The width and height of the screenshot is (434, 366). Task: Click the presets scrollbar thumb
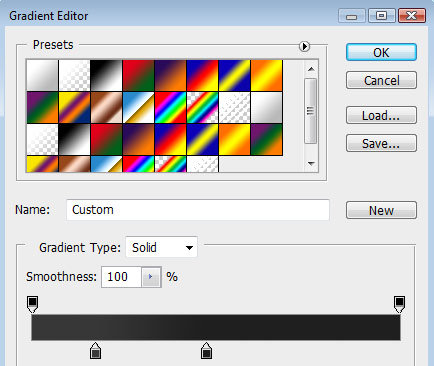click(311, 111)
